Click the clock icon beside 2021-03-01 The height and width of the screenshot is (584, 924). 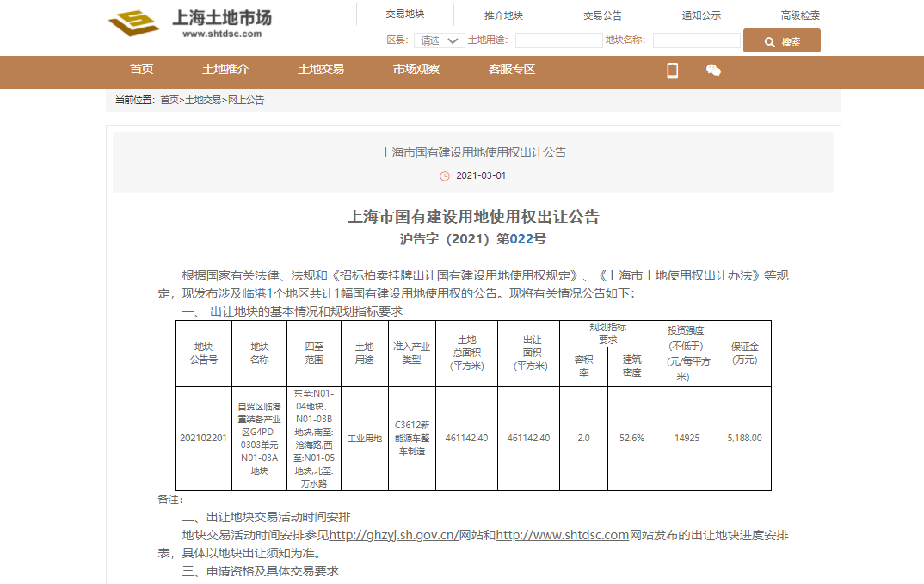[x=444, y=175]
